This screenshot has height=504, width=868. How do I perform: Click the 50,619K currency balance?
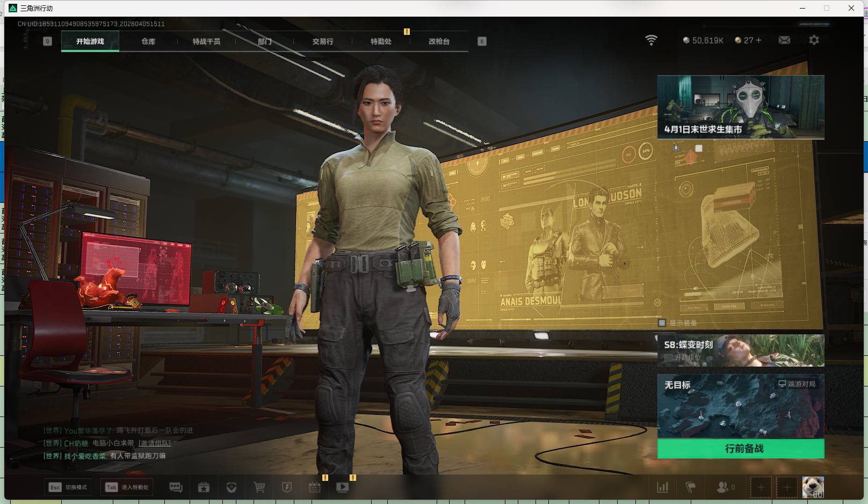coord(703,40)
